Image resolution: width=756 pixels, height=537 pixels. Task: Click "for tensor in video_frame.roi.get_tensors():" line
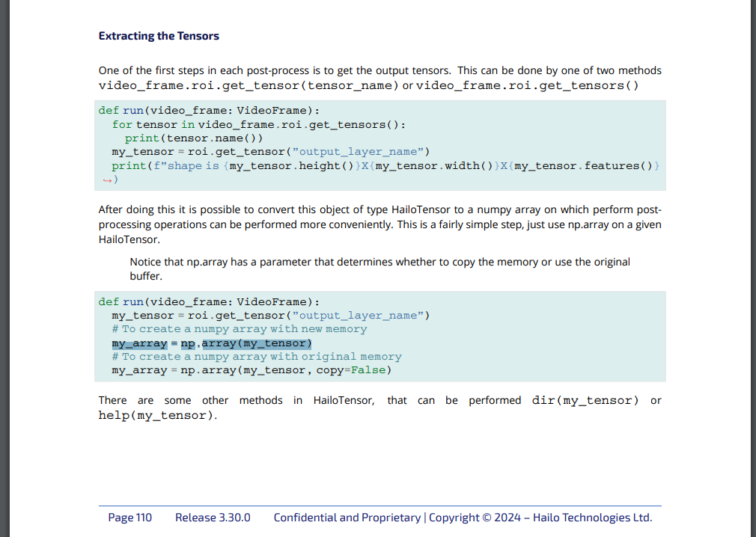click(x=258, y=124)
